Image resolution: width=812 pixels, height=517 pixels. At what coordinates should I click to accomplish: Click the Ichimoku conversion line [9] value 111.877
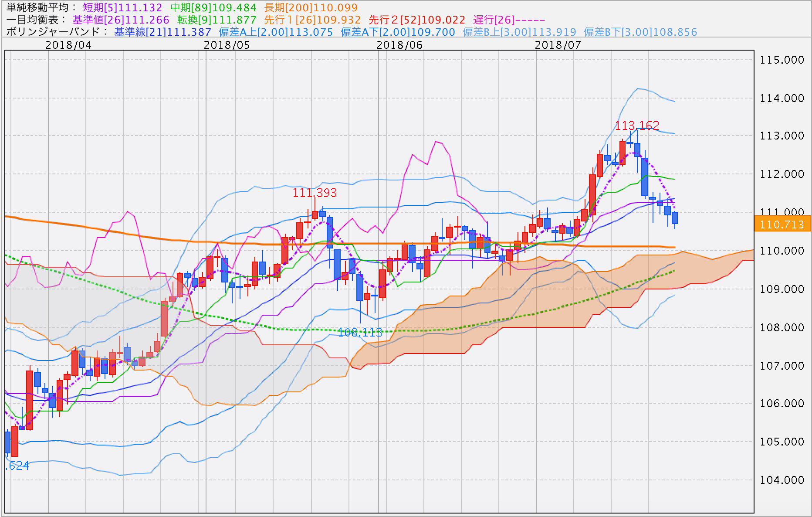pyautogui.click(x=234, y=20)
